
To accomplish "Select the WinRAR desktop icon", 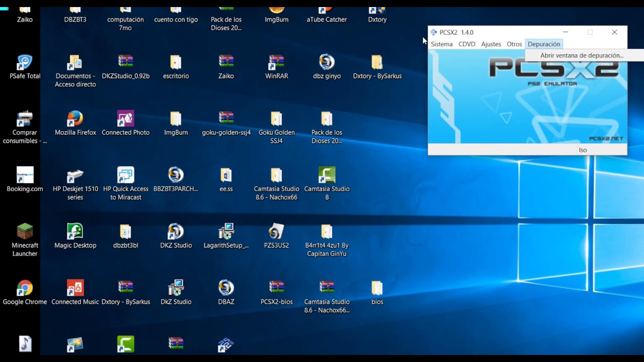I will pos(277,67).
